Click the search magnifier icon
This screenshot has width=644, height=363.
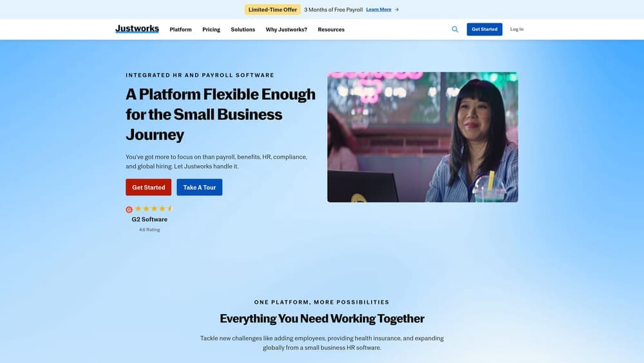[x=455, y=29]
